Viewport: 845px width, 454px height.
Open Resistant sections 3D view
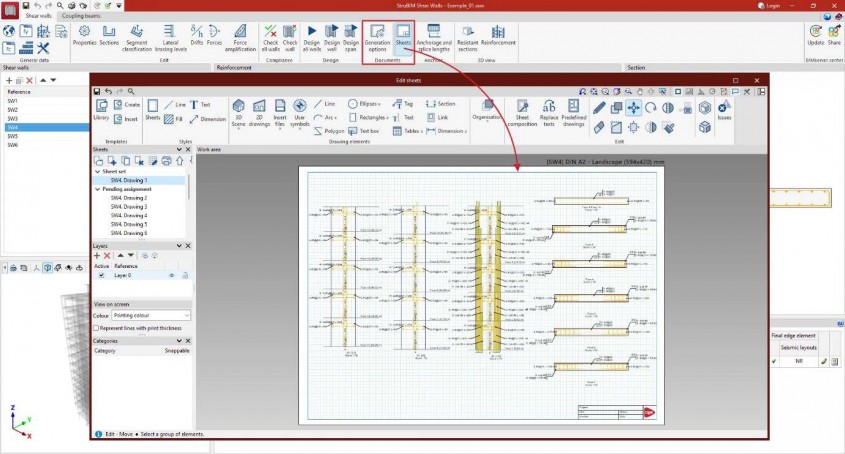pyautogui.click(x=468, y=38)
